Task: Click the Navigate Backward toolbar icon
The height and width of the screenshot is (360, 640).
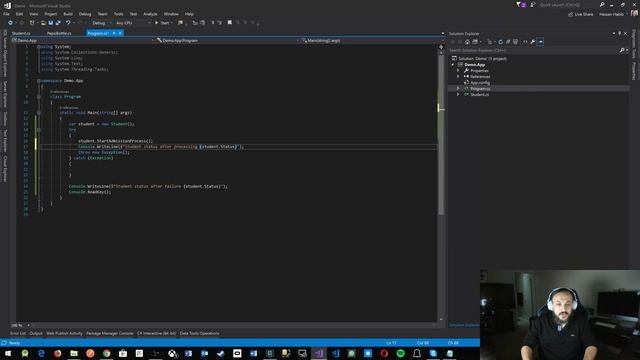Action: 10,23
